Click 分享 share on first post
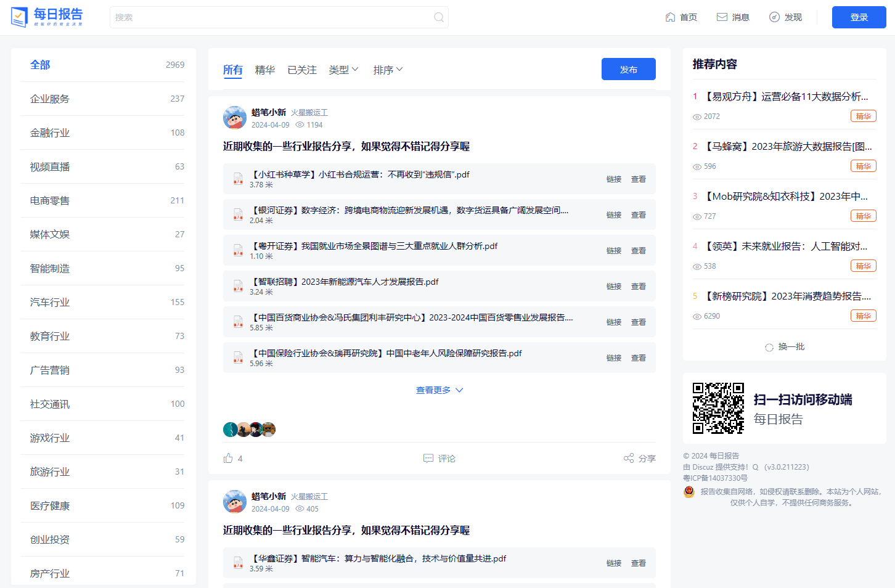The height and width of the screenshot is (588, 895). (x=640, y=459)
